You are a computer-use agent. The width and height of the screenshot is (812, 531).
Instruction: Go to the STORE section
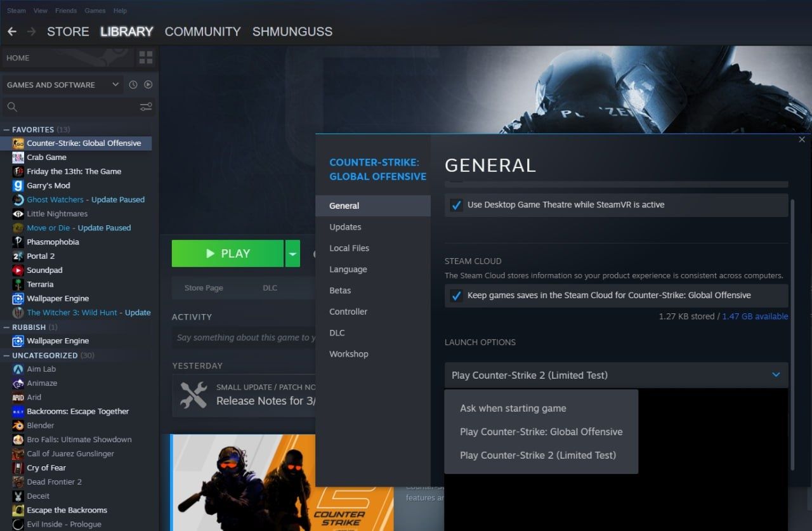coord(68,31)
